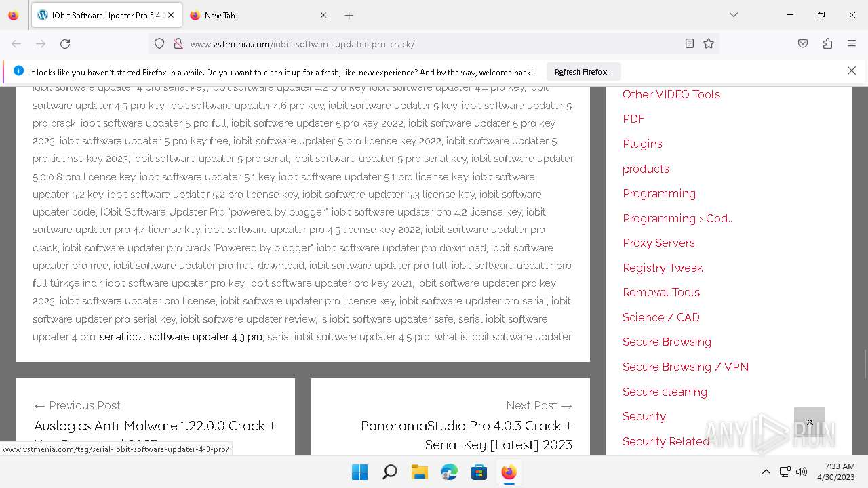Focus the vstmenia.com address bar
The height and width of the screenshot is (488, 868).
[434, 44]
